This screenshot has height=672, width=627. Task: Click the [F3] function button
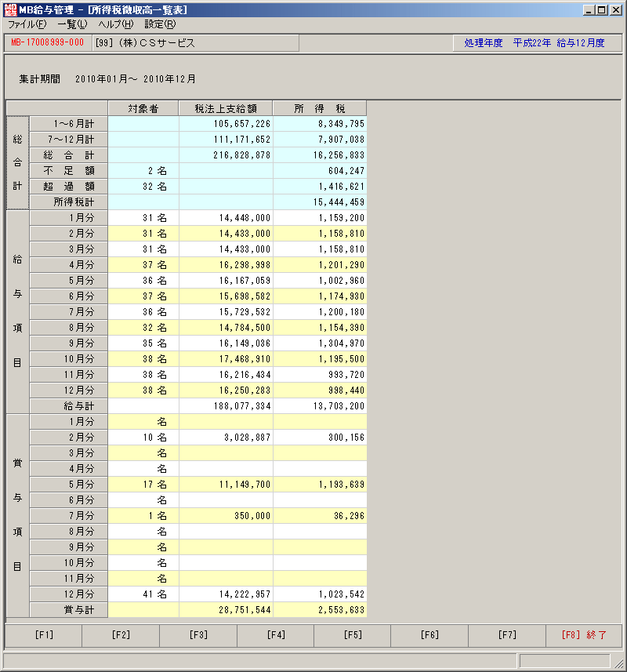click(198, 635)
